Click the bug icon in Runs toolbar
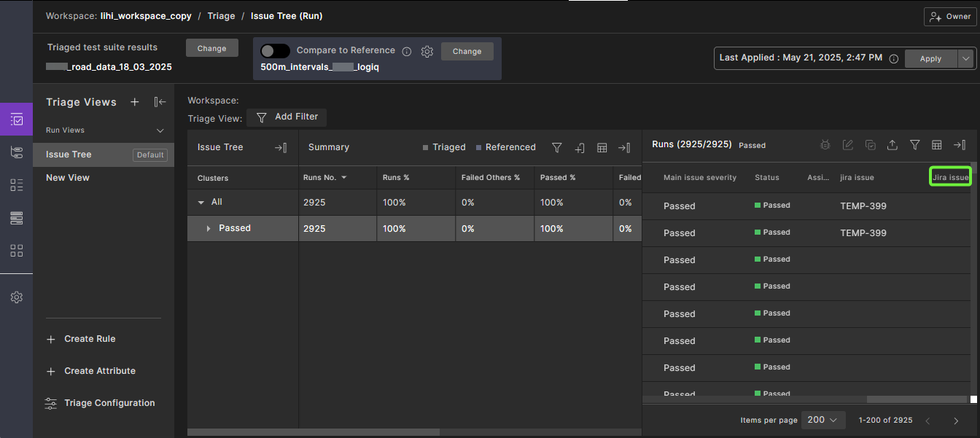980x438 pixels. point(825,145)
